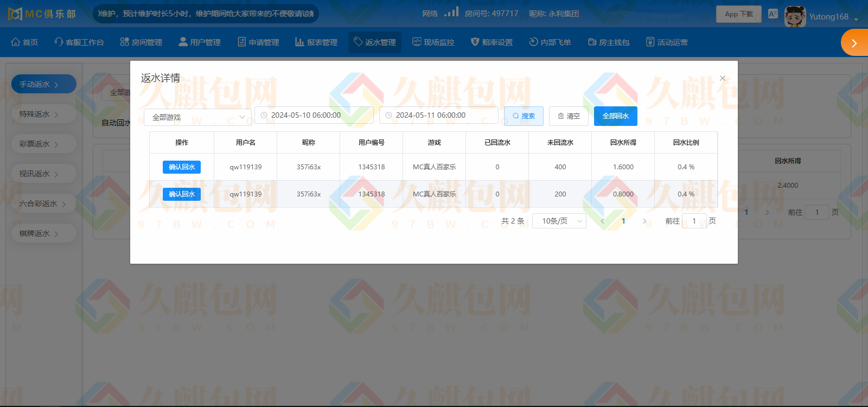Open the 首页 home menu item
Viewport: 868px width, 407px height.
pyautogui.click(x=24, y=42)
